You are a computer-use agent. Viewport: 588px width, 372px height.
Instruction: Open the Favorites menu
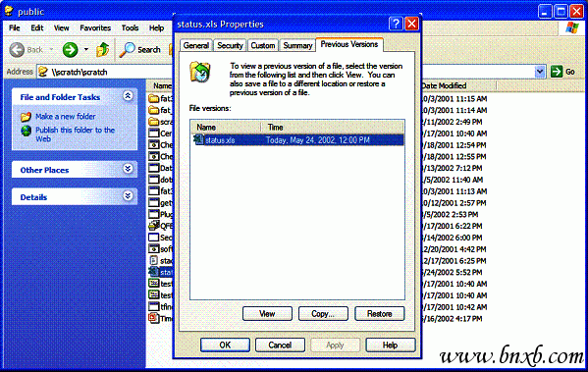[95, 27]
